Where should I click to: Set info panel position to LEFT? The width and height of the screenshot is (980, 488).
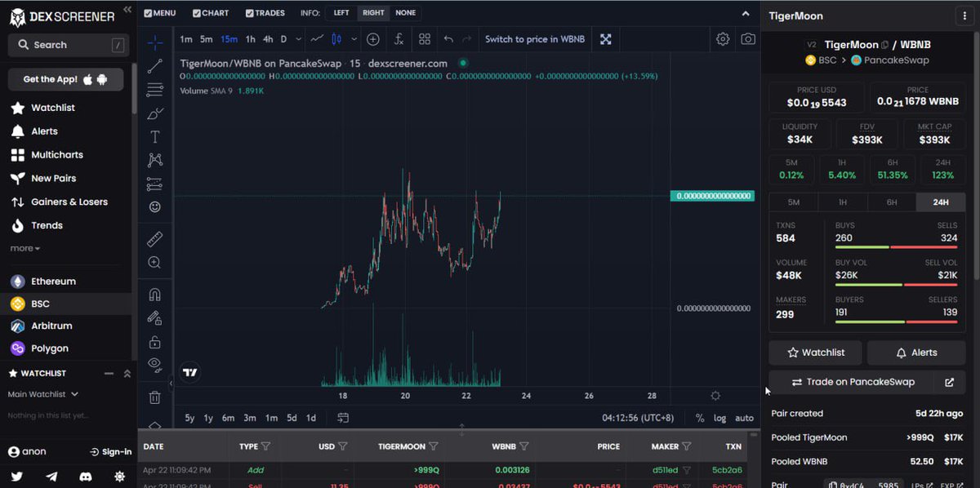pos(341,13)
